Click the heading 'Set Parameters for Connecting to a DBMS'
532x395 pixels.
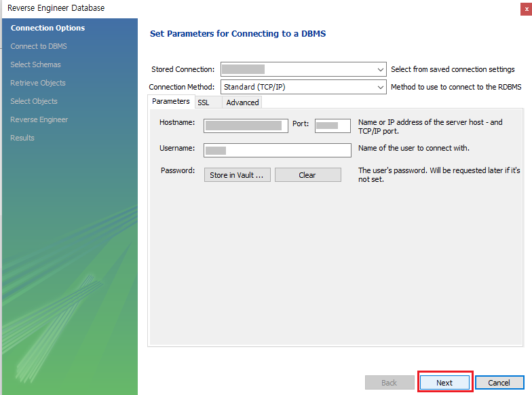click(x=237, y=34)
